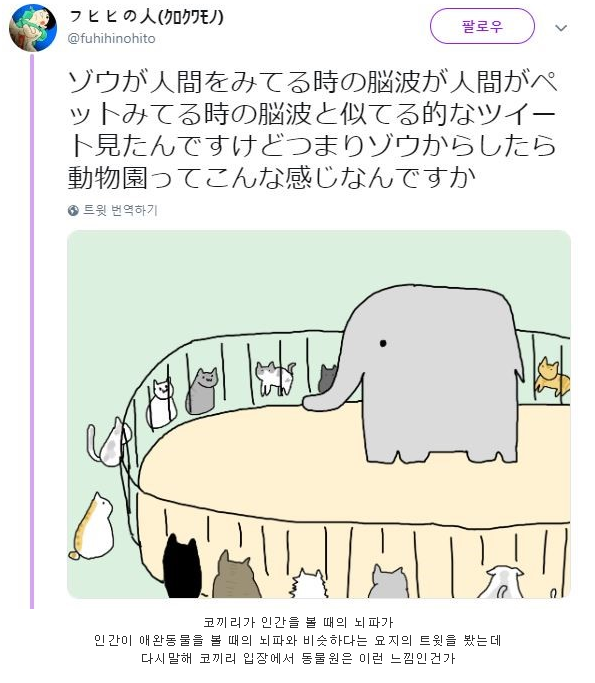Click the purple thread line under avatar
The width and height of the screenshot is (595, 683).
click(x=32, y=331)
